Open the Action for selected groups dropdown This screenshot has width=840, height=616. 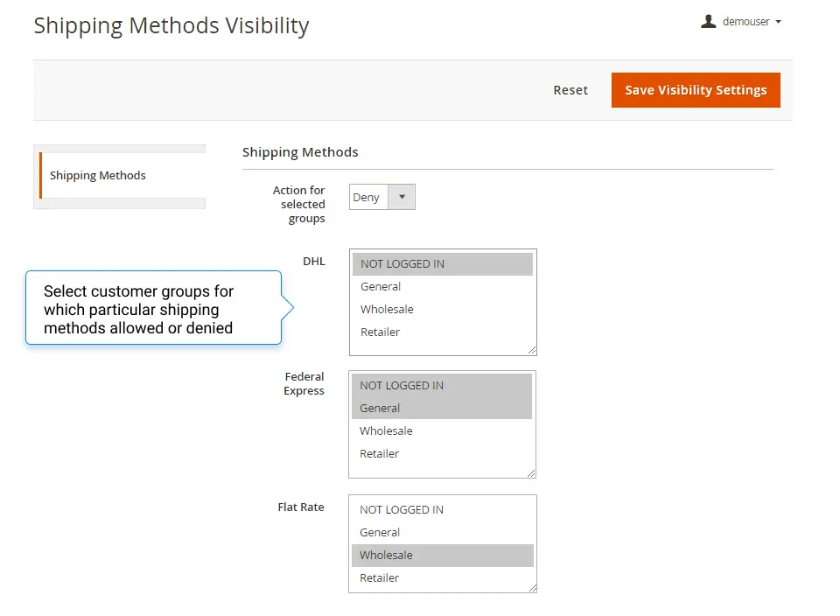pyautogui.click(x=382, y=197)
